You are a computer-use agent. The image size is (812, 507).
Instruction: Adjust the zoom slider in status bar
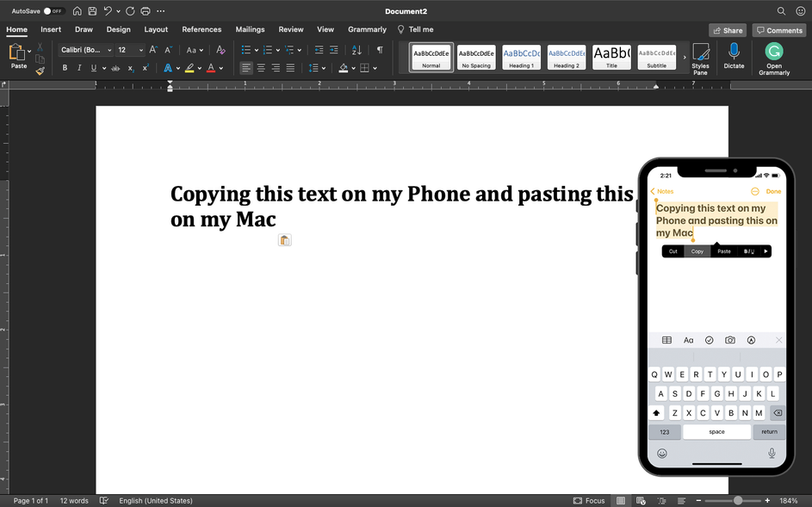pyautogui.click(x=738, y=501)
